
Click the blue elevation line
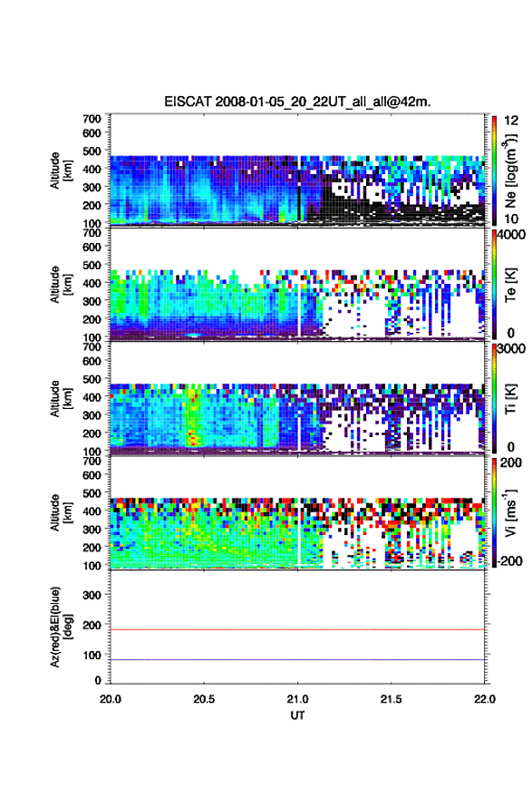[297, 659]
